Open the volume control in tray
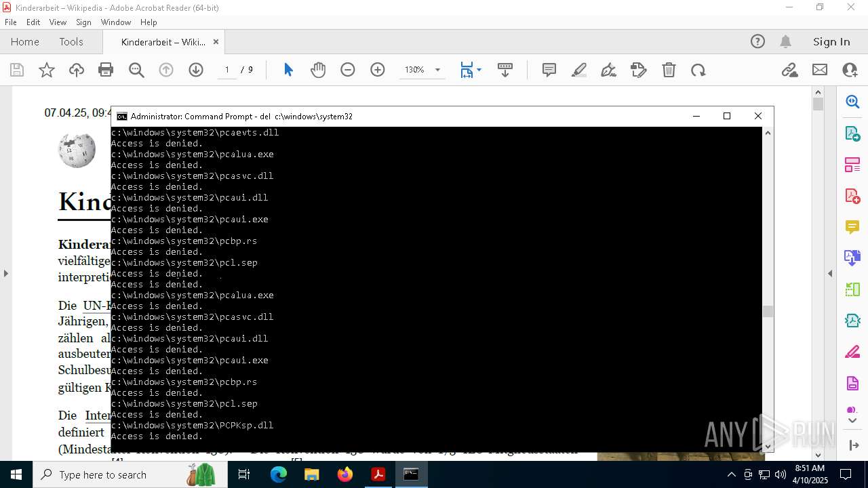This screenshot has width=868, height=488. click(x=780, y=474)
